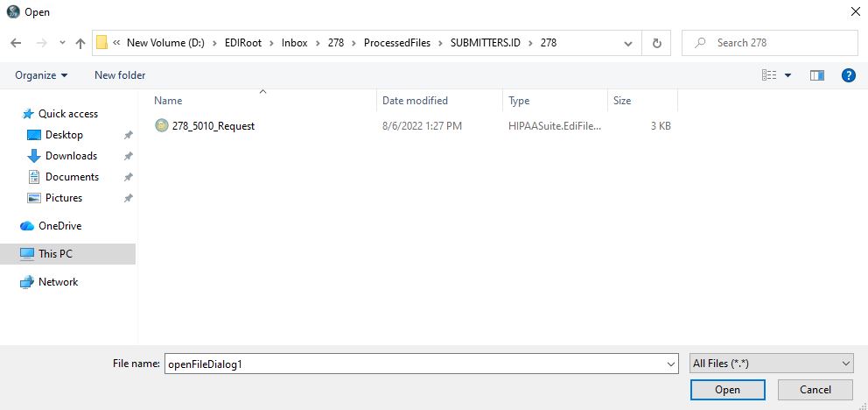This screenshot has height=410, width=868.
Task: Go back to previous folder
Action: click(x=16, y=43)
